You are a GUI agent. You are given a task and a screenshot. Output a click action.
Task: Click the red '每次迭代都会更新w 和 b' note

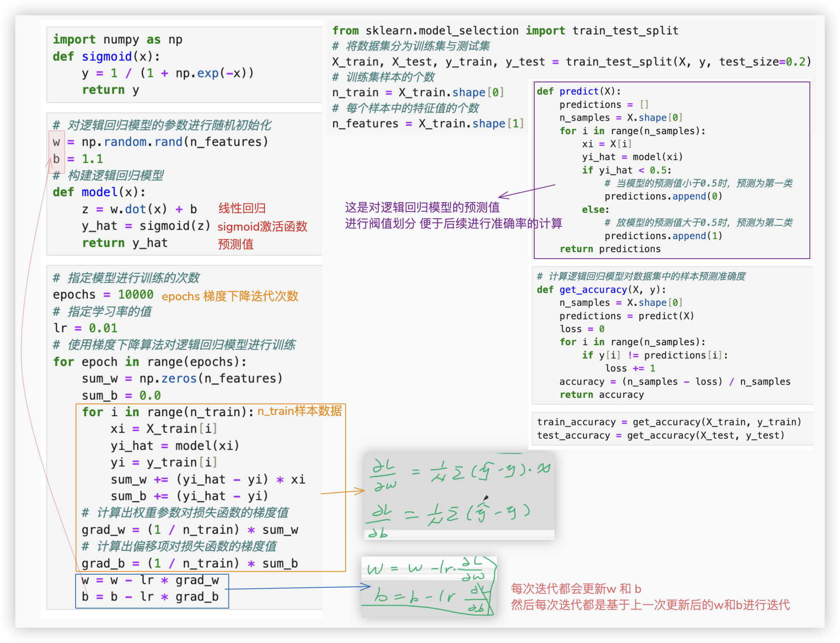[576, 589]
